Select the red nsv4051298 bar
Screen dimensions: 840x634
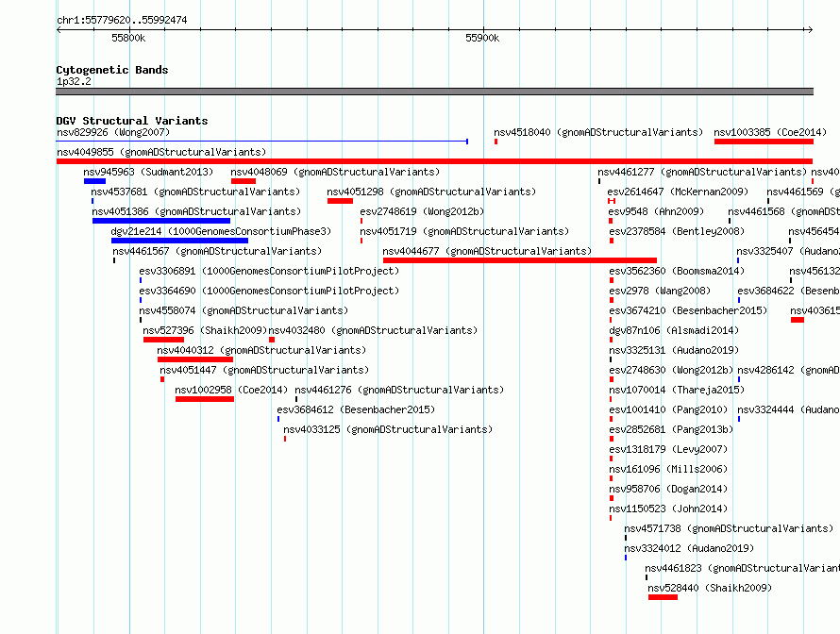340,201
